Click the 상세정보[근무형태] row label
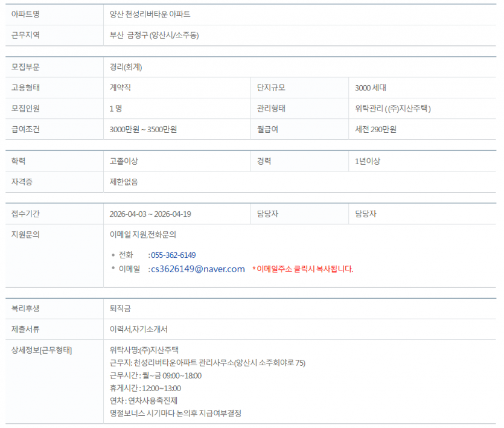The width and height of the screenshot is (504, 428). click(42, 350)
